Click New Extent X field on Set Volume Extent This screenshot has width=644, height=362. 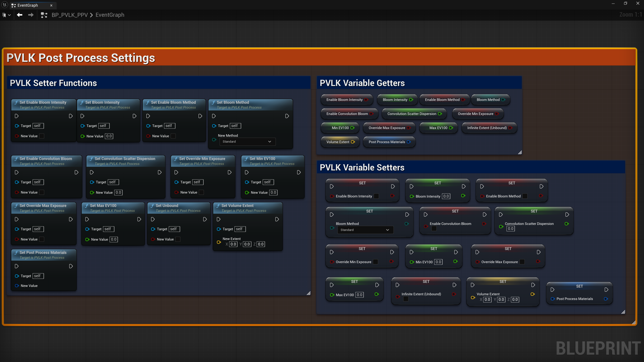(x=233, y=244)
